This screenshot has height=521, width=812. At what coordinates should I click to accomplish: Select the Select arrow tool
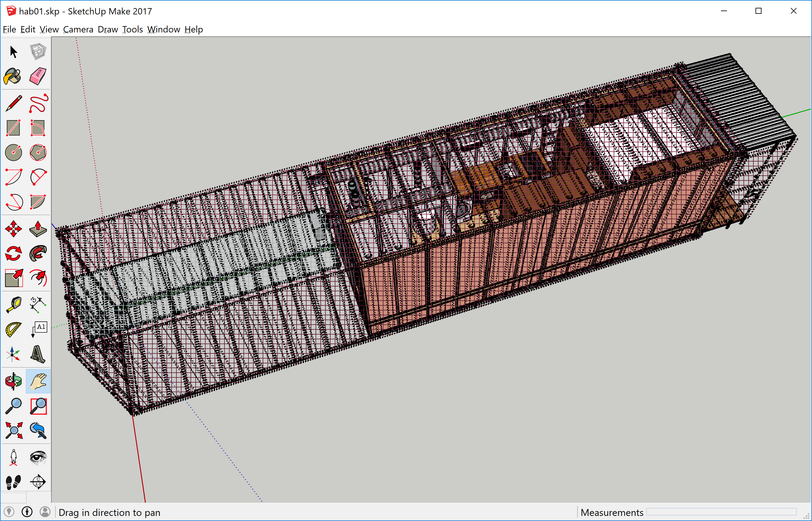click(x=14, y=52)
